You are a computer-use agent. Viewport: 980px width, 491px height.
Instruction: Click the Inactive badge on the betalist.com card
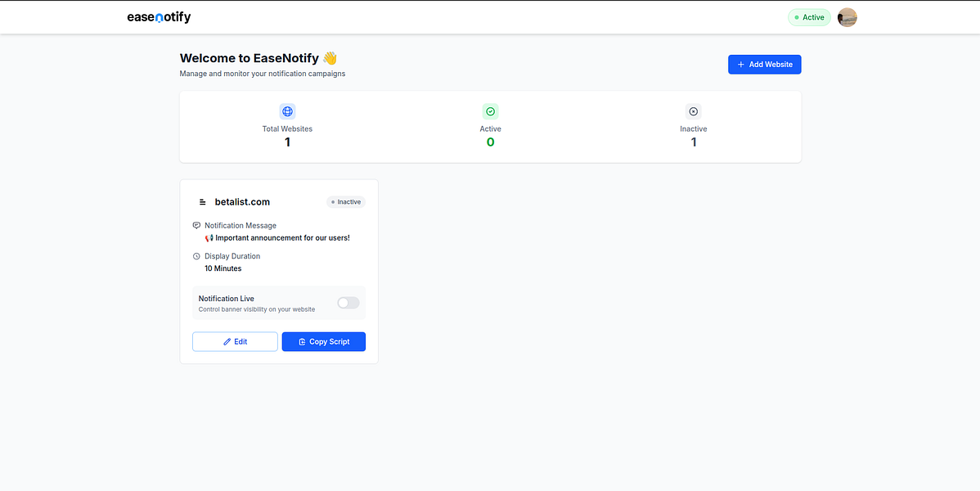[x=345, y=201]
